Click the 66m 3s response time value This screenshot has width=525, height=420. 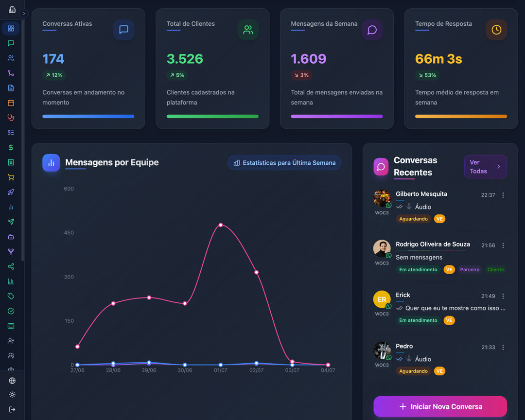[438, 59]
